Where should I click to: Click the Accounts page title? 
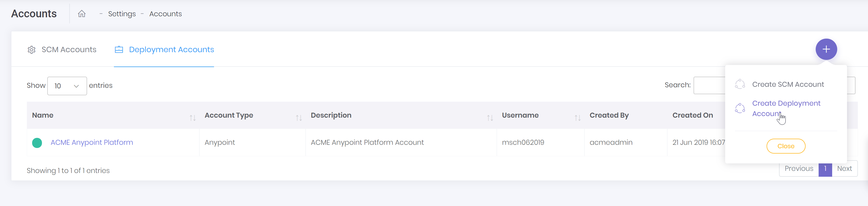coord(34,14)
